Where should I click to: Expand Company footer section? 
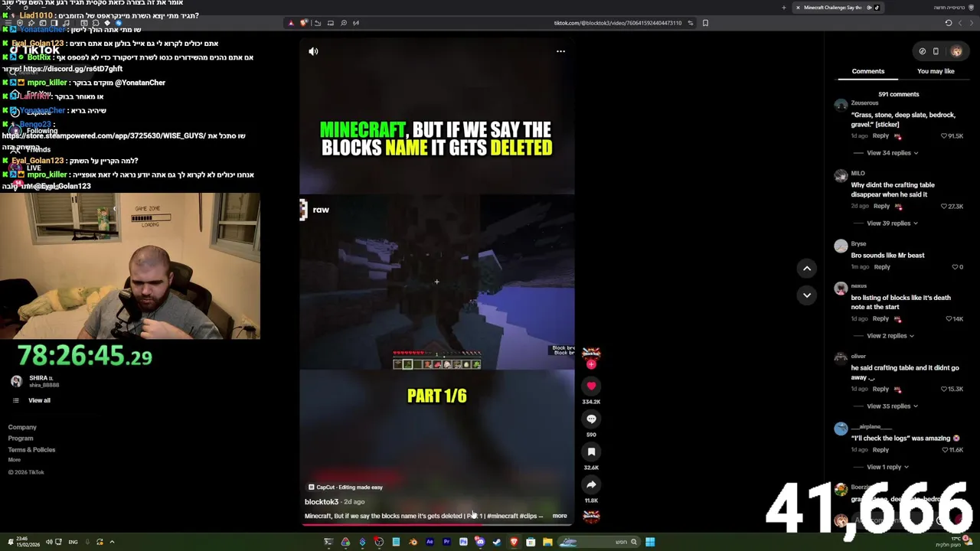[x=22, y=427]
